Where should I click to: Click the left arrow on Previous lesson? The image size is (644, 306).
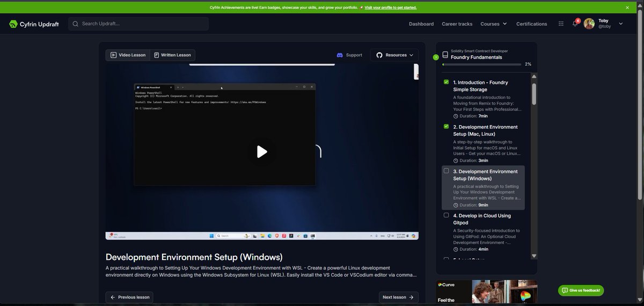click(x=113, y=297)
